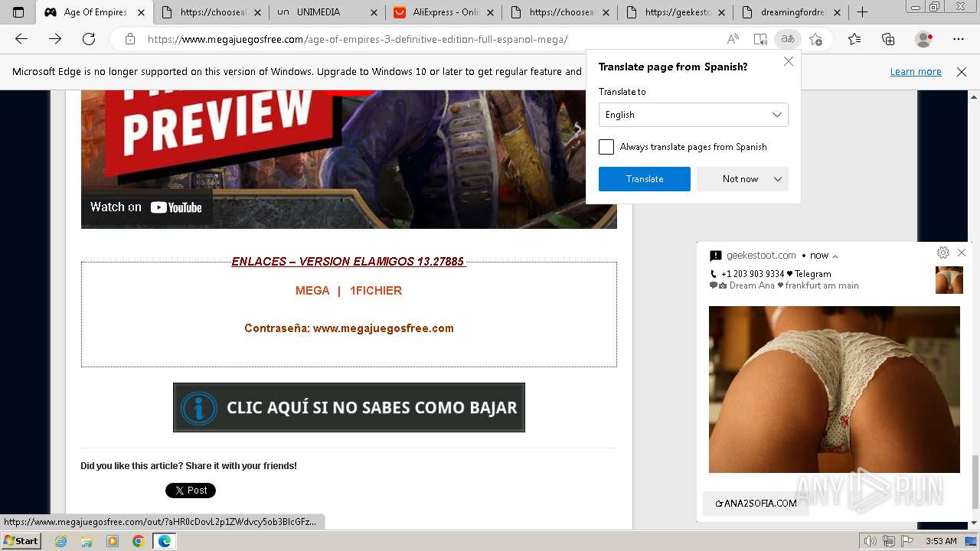This screenshot has width=980, height=551.
Task: Close the geekestoot.com notification
Action: (x=962, y=253)
